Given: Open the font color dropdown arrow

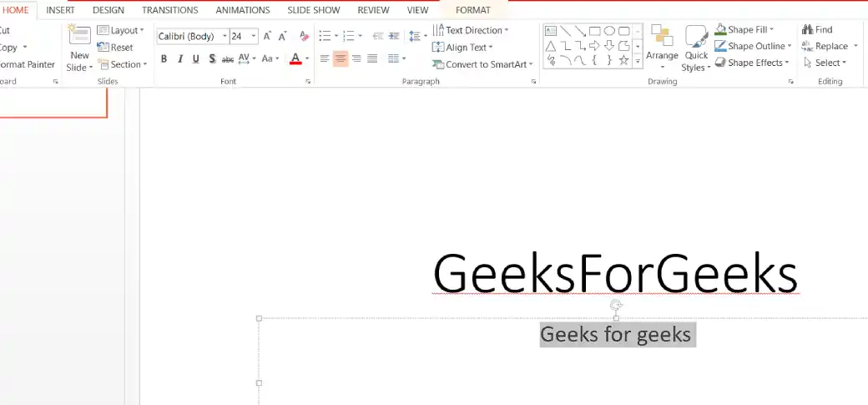Looking at the screenshot, I should (307, 58).
